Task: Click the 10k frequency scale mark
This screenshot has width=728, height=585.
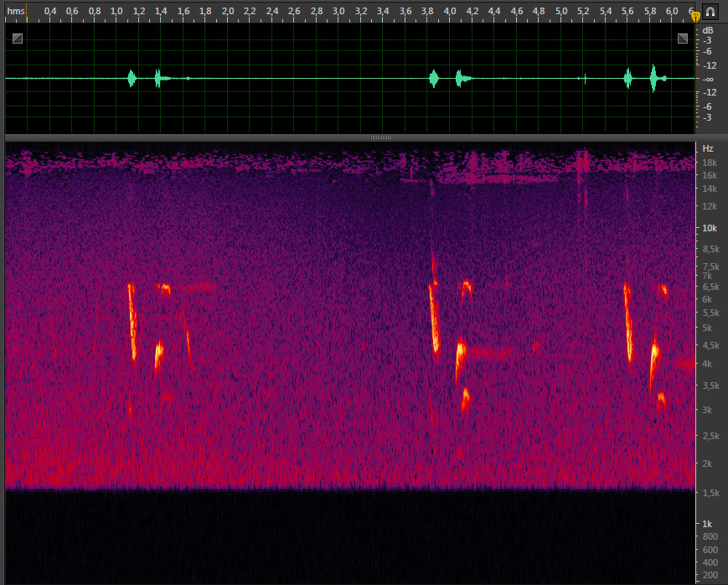Action: 710,228
